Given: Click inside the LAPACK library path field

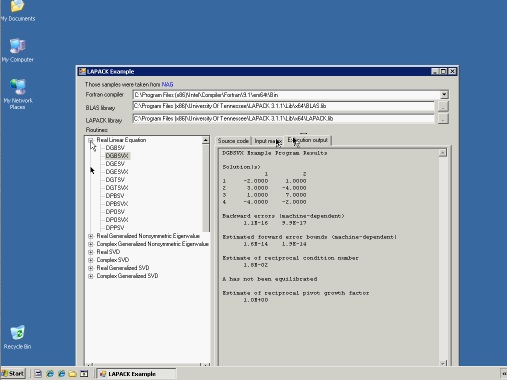Looking at the screenshot, I should point(283,119).
